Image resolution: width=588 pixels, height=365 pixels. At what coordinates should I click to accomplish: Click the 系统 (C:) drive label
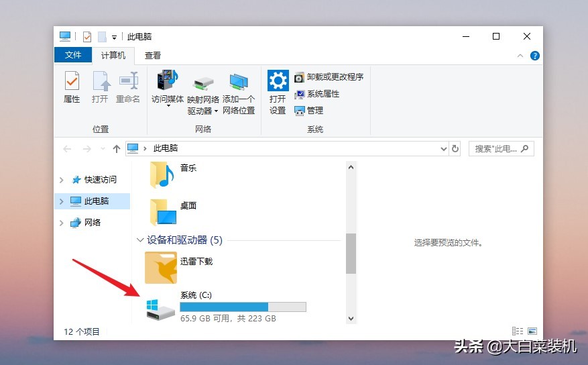[x=196, y=295]
